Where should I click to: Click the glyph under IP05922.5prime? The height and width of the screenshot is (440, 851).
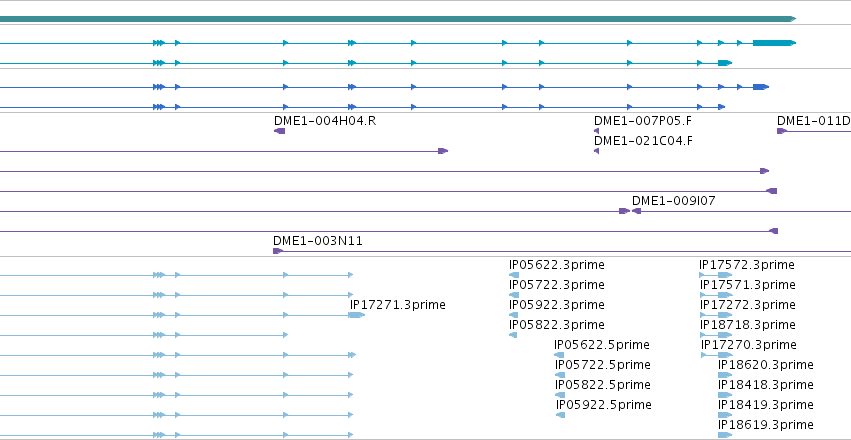click(x=561, y=415)
